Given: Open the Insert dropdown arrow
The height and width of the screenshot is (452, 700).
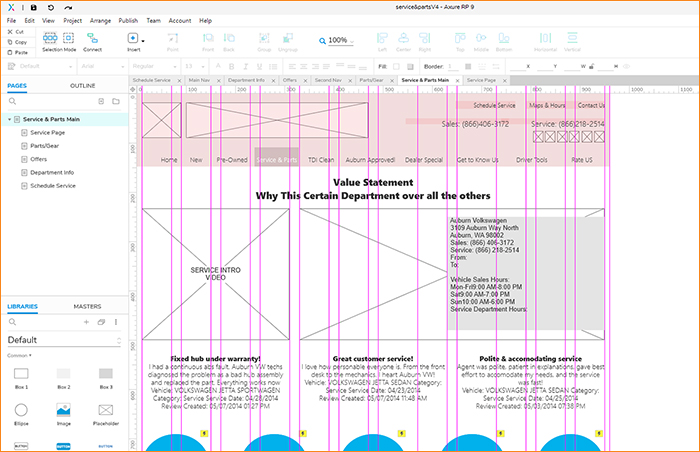Looking at the screenshot, I should (x=145, y=39).
